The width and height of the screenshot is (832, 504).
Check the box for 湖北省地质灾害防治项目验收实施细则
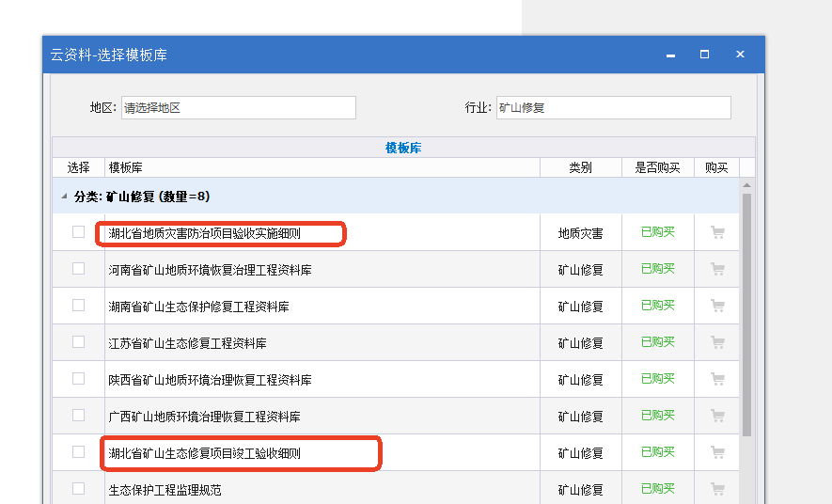78,232
